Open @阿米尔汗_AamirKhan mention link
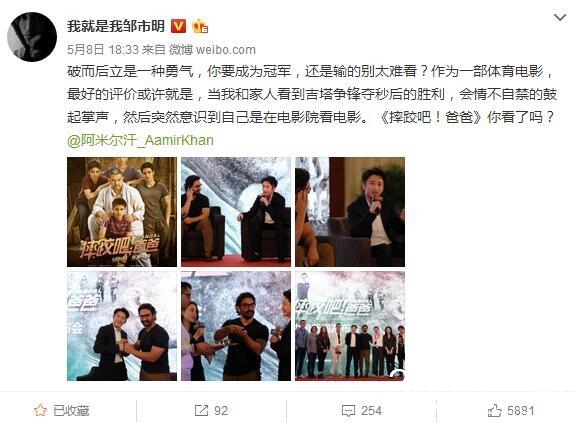Viewport: 574px width, 423px height. pyautogui.click(x=140, y=140)
